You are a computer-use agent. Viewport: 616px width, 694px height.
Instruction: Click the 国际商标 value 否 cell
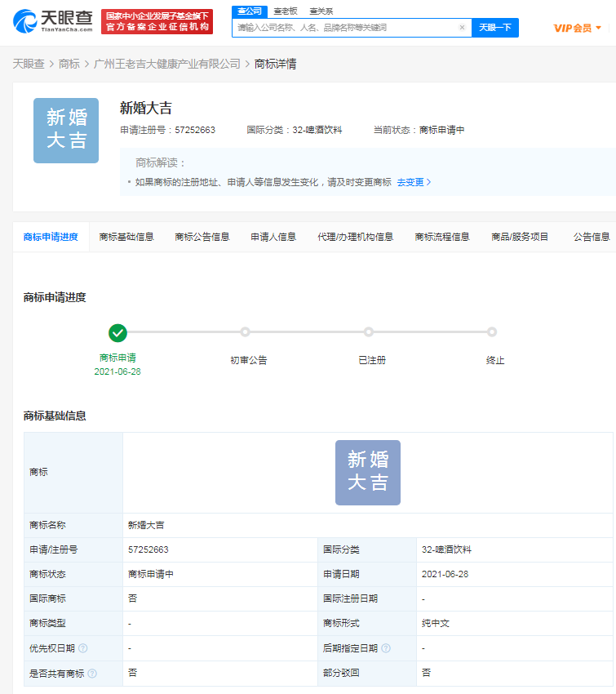[220, 598]
